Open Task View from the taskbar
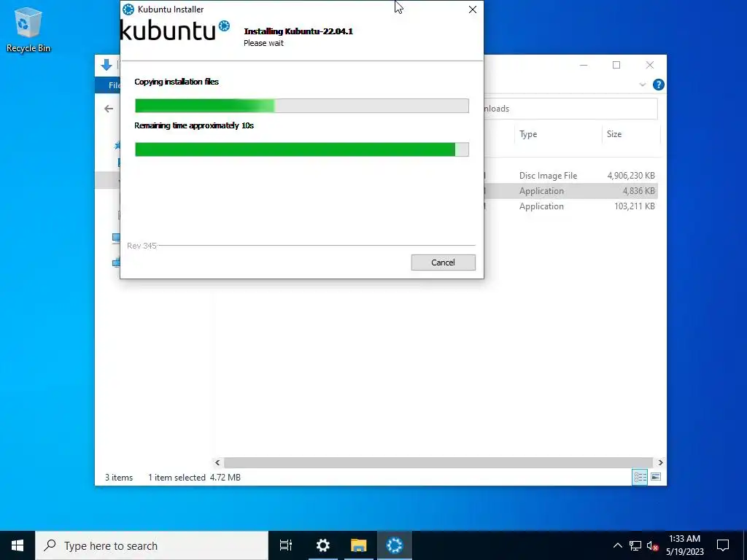747x560 pixels. [x=286, y=545]
